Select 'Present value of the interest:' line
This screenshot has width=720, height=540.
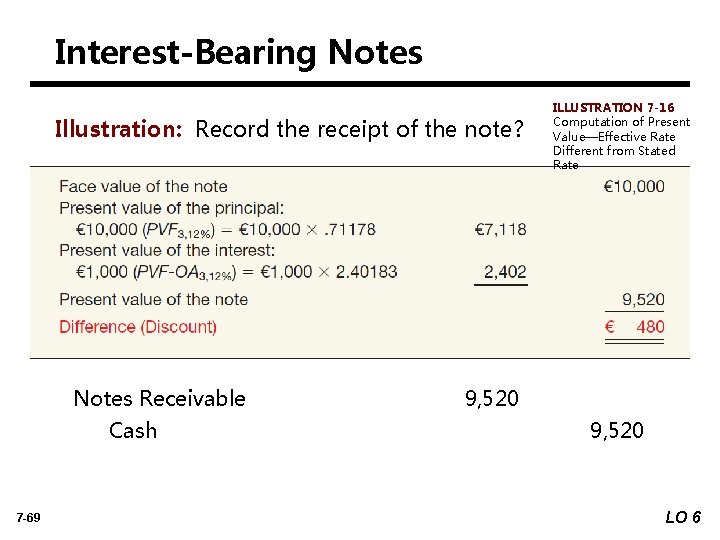coord(166,251)
